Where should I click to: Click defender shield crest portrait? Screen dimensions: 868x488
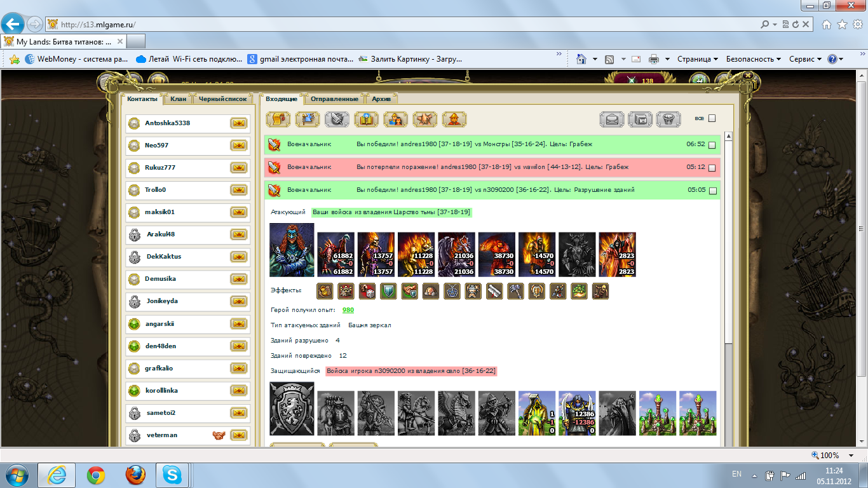[292, 409]
